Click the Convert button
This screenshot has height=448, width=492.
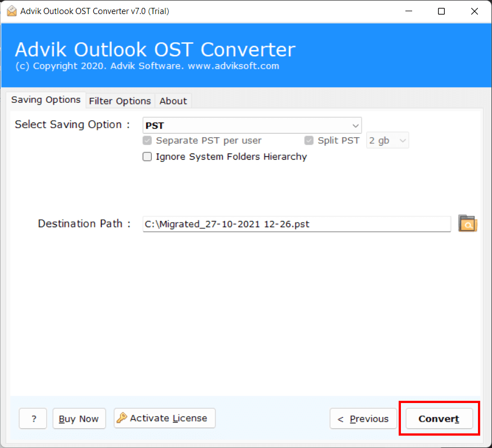[439, 419]
